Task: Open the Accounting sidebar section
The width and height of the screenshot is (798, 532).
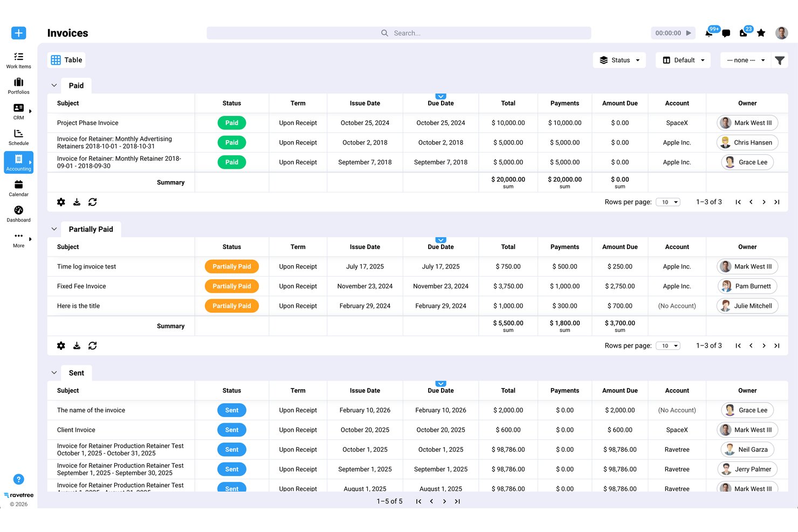Action: point(18,163)
